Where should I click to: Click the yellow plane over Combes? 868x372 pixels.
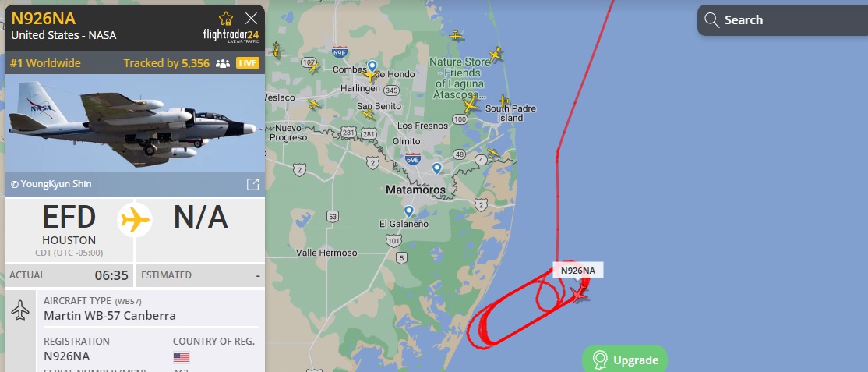click(x=370, y=76)
